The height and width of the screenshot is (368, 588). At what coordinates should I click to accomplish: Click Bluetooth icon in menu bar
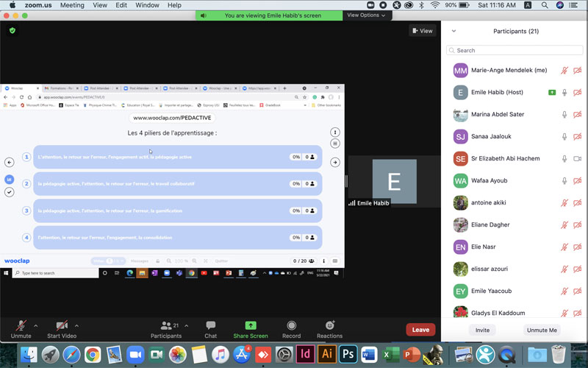(421, 5)
